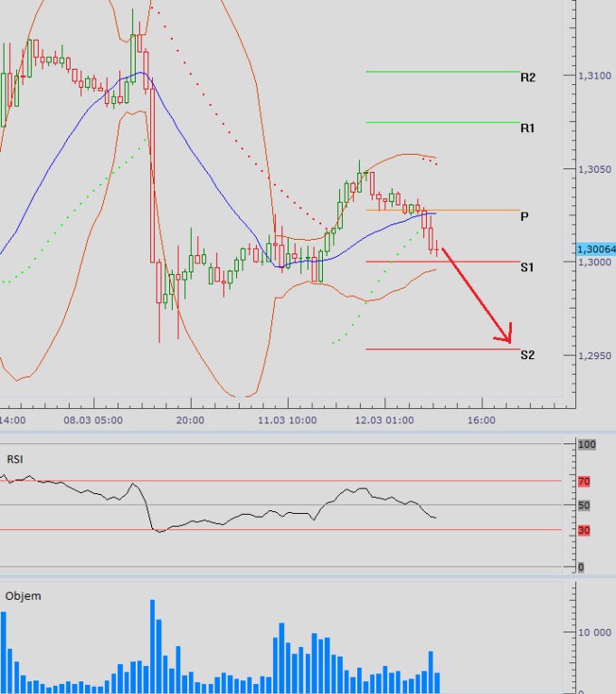Click the 20:00 time axis label
Viewport: 616px width, 694px height.
(190, 420)
